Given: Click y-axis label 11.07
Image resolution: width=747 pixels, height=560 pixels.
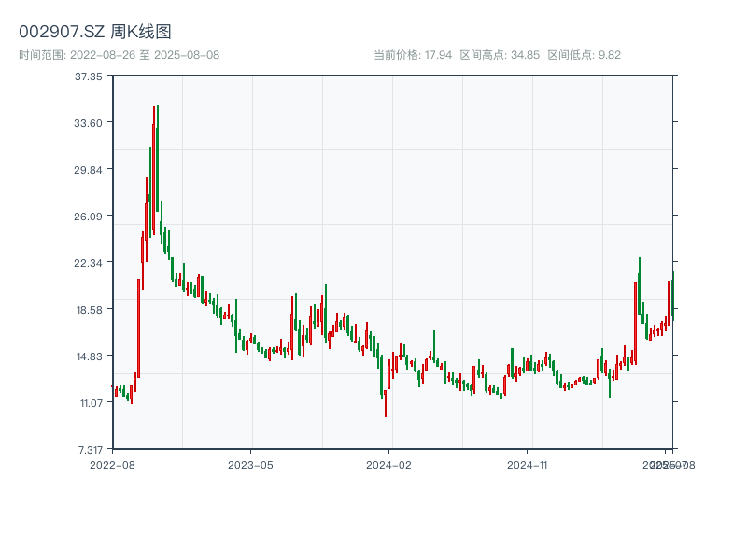Looking at the screenshot, I should [x=91, y=403].
